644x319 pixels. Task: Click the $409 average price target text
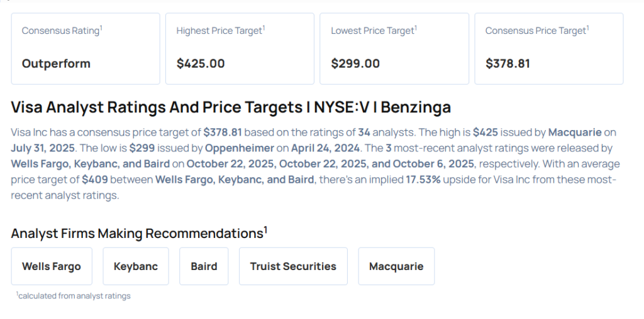click(94, 180)
